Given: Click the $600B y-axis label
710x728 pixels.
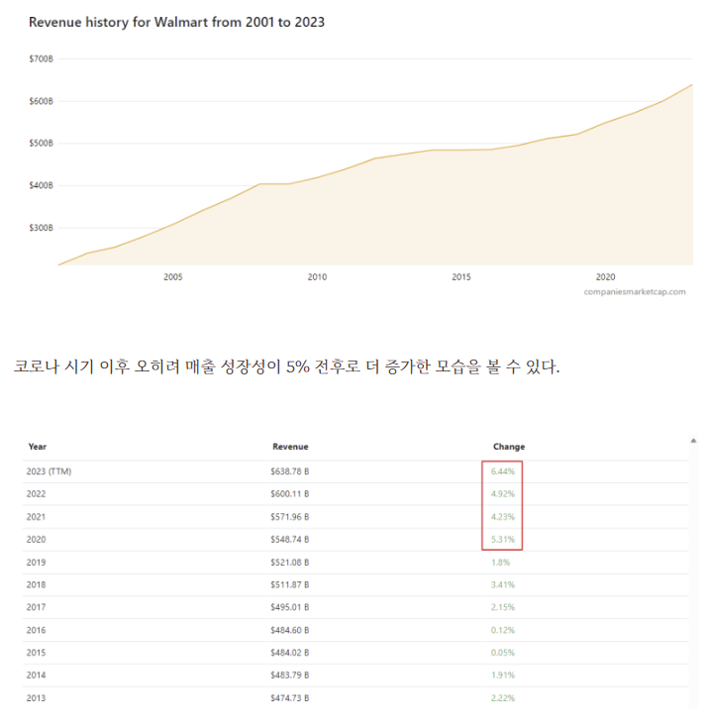Looking at the screenshot, I should coord(42,101).
